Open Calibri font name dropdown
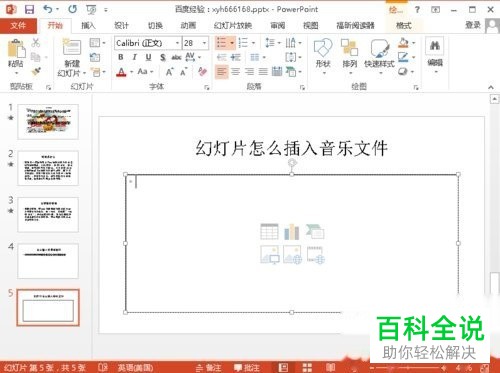This screenshot has width=500, height=373. pyautogui.click(x=177, y=43)
